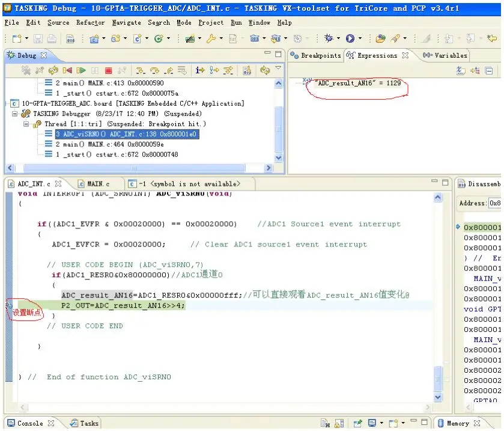Toggle breakpoint marker at P2_OUT line
Screen dimensions: 504x431
point(9,305)
